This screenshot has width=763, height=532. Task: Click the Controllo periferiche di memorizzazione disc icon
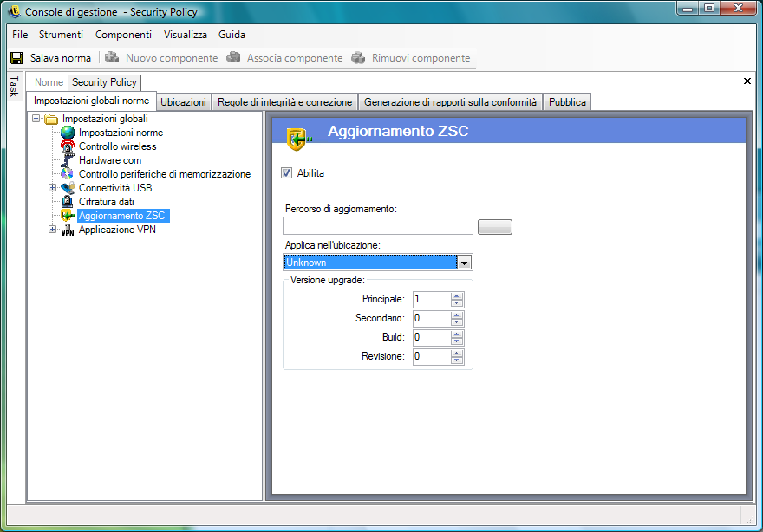coord(68,174)
